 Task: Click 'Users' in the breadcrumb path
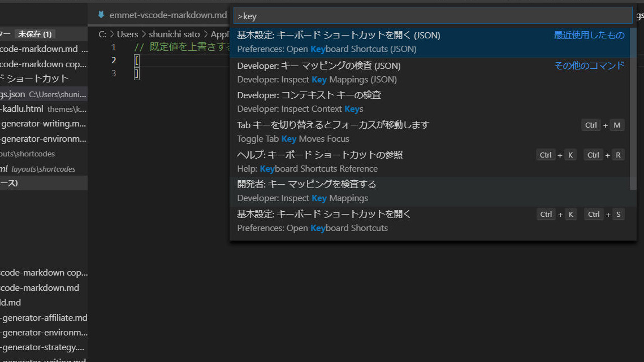(x=127, y=34)
